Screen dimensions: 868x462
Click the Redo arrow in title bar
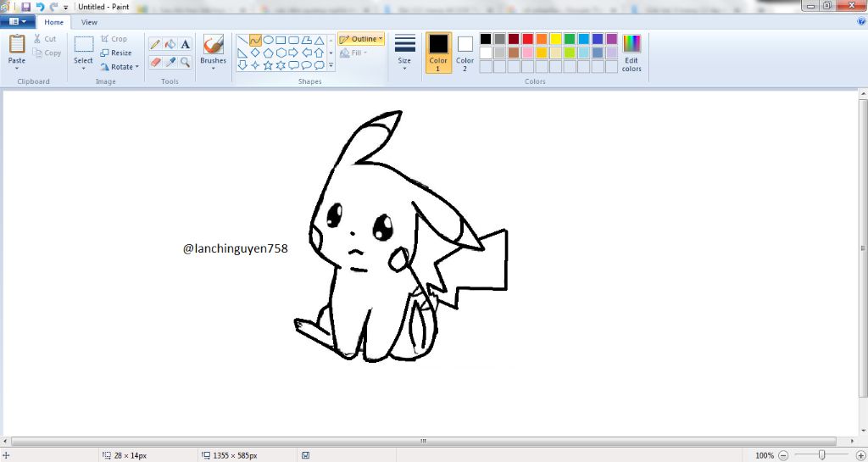[53, 7]
